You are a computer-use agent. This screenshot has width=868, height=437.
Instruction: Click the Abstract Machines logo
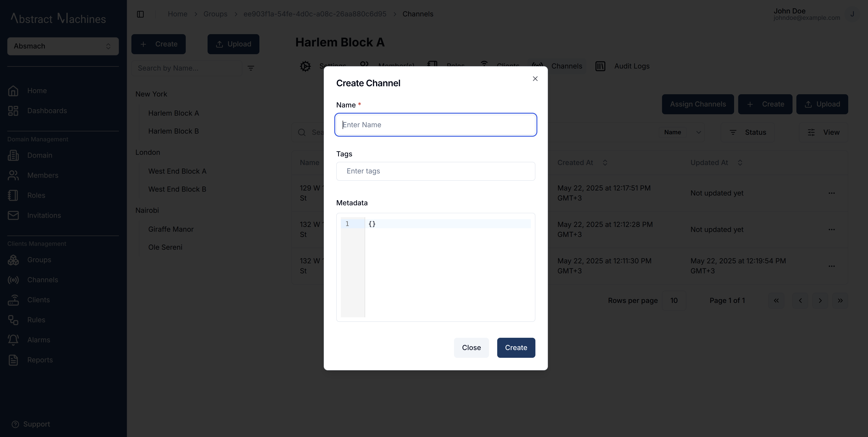pyautogui.click(x=58, y=18)
